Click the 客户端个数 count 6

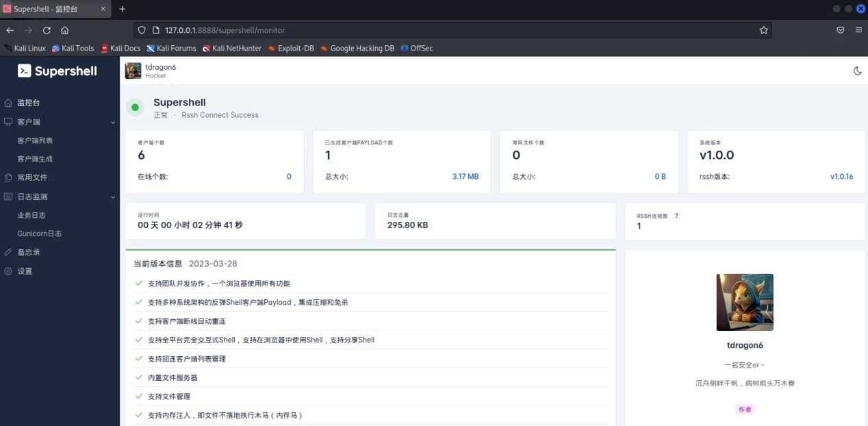coord(142,155)
